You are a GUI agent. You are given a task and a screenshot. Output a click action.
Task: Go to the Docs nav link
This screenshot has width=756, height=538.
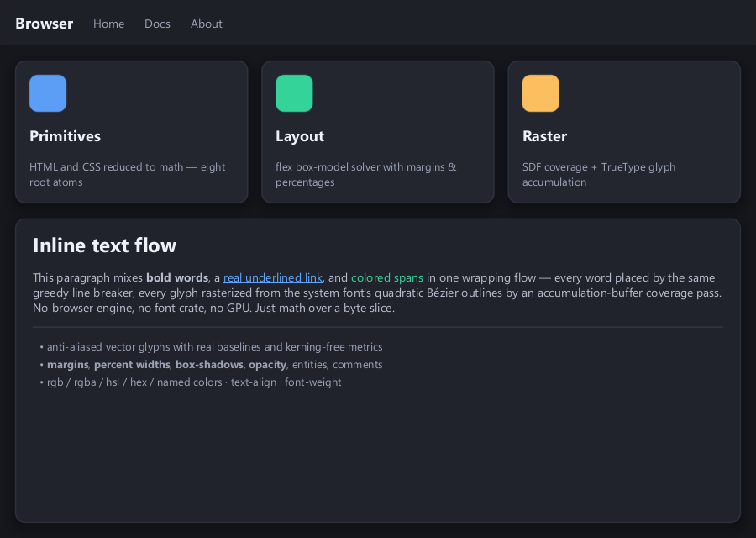click(x=157, y=24)
